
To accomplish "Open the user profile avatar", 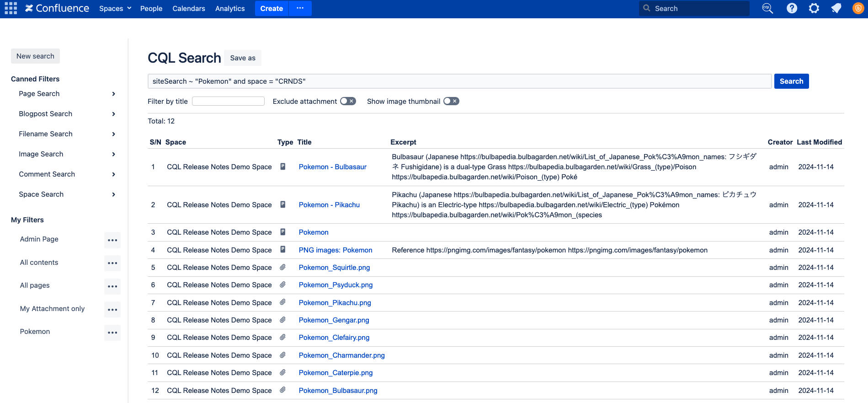I will point(858,8).
